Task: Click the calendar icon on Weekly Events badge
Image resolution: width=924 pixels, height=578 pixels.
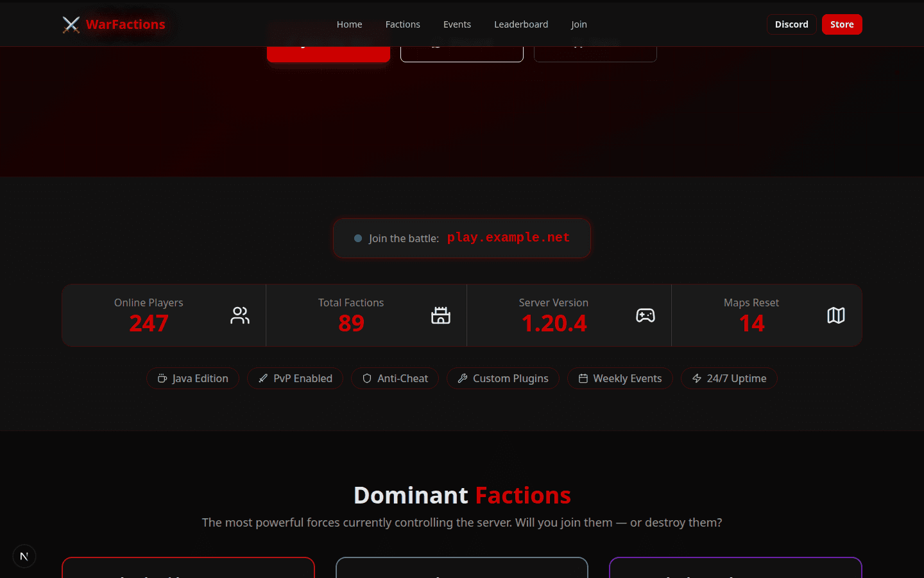Action: click(x=583, y=378)
